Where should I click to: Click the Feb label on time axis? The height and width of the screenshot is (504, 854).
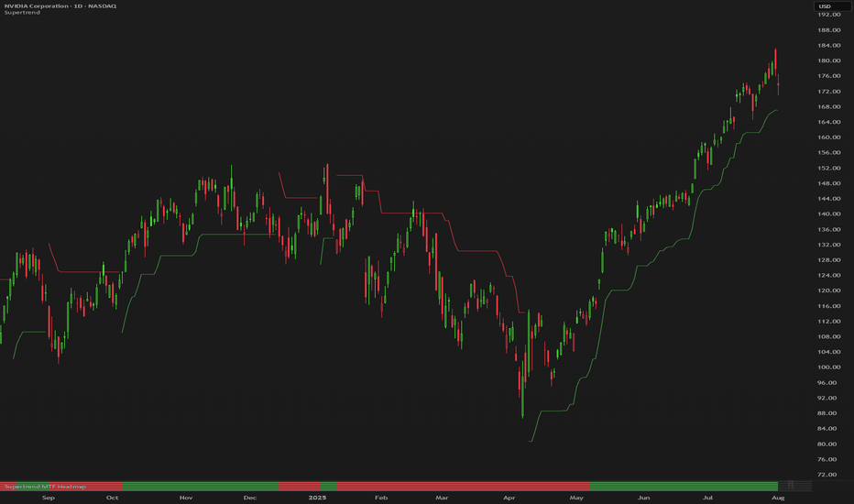pos(381,498)
